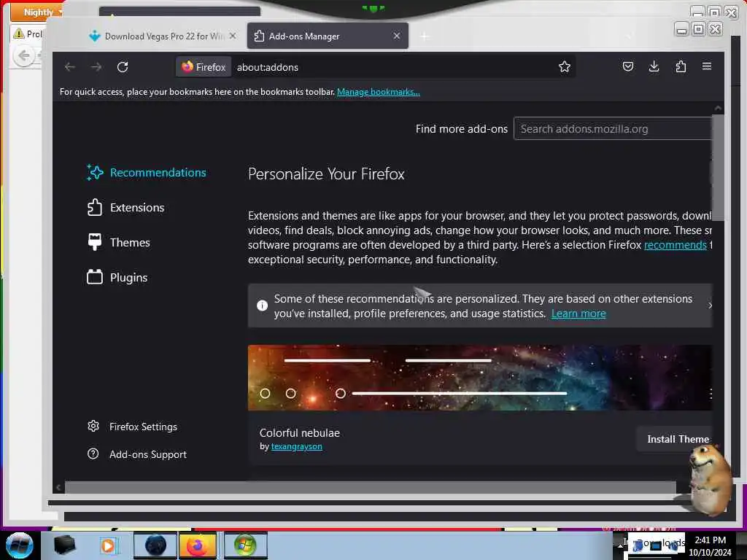Close the Add-ons Manager tab
747x560 pixels.
(396, 36)
